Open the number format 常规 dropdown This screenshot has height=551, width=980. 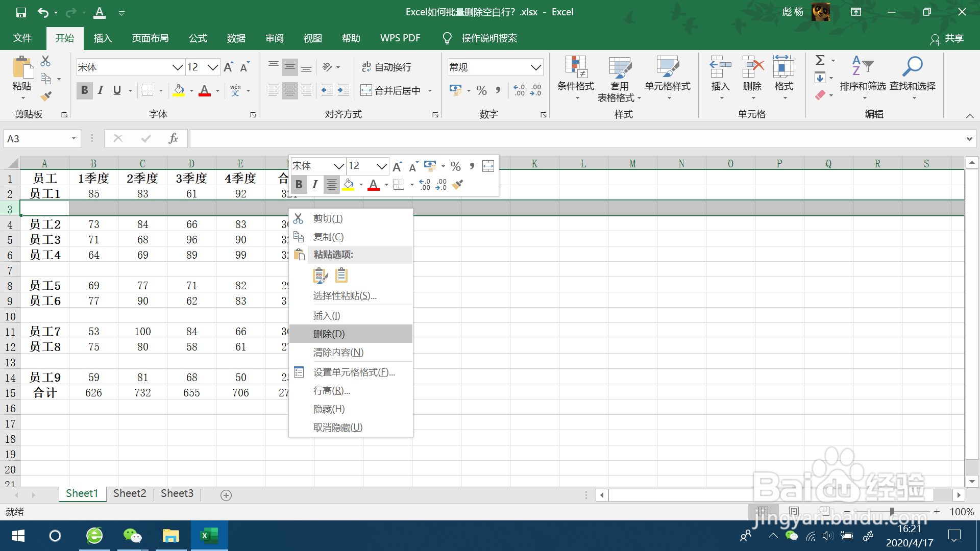[x=535, y=67]
